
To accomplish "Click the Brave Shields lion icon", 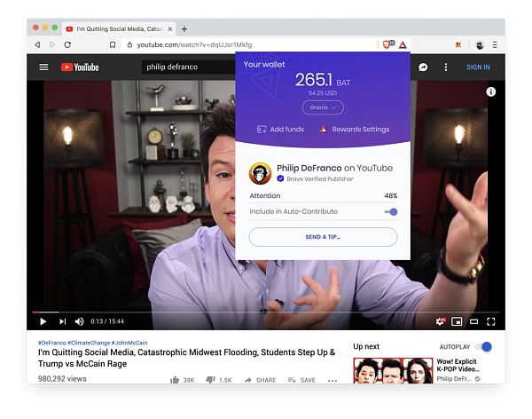I will 387,44.
